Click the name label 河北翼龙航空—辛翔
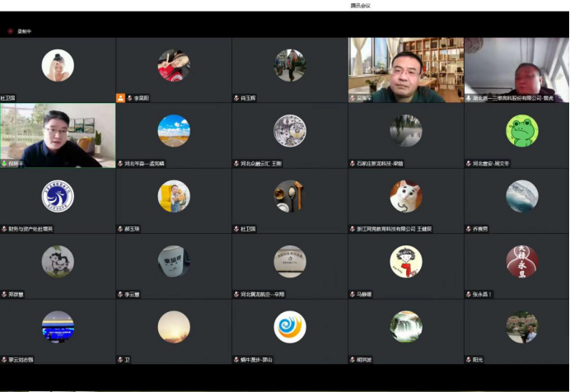570x392 pixels. click(x=262, y=294)
